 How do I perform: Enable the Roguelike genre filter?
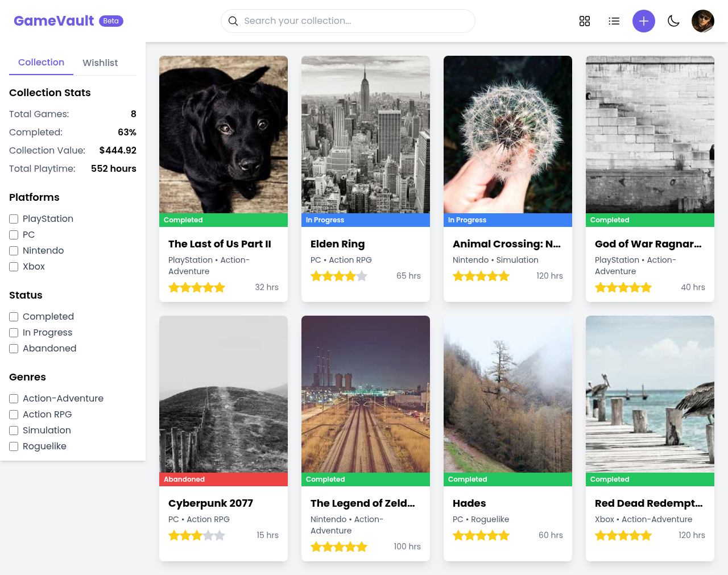coord(13,446)
